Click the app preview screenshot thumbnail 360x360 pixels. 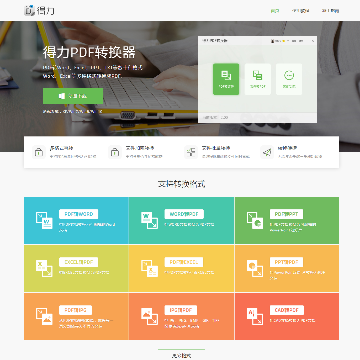coord(257,79)
